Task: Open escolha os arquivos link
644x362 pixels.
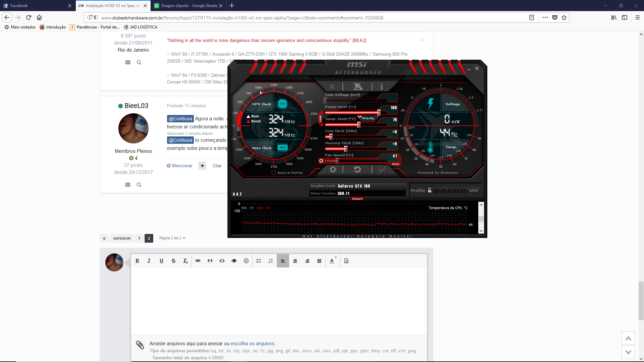Action: 254,344
